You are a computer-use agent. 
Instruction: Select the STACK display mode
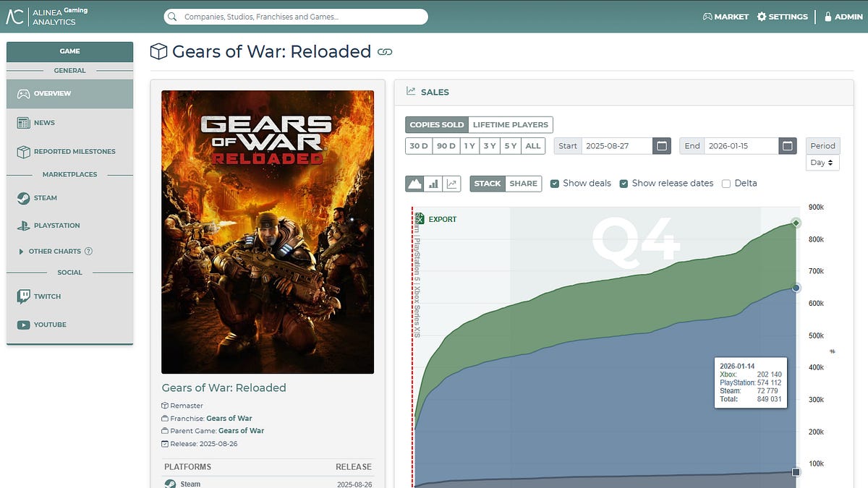pyautogui.click(x=488, y=184)
